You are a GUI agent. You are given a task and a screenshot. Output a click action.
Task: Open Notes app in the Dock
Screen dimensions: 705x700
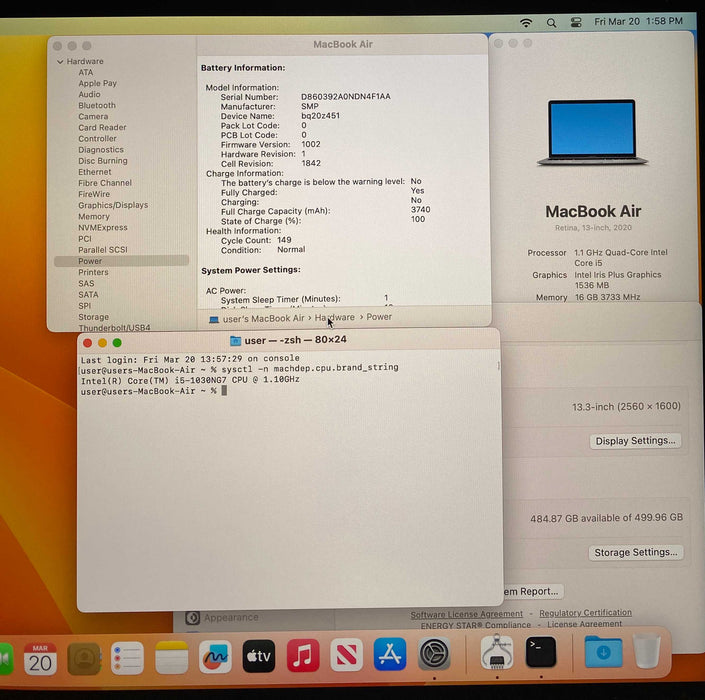171,658
